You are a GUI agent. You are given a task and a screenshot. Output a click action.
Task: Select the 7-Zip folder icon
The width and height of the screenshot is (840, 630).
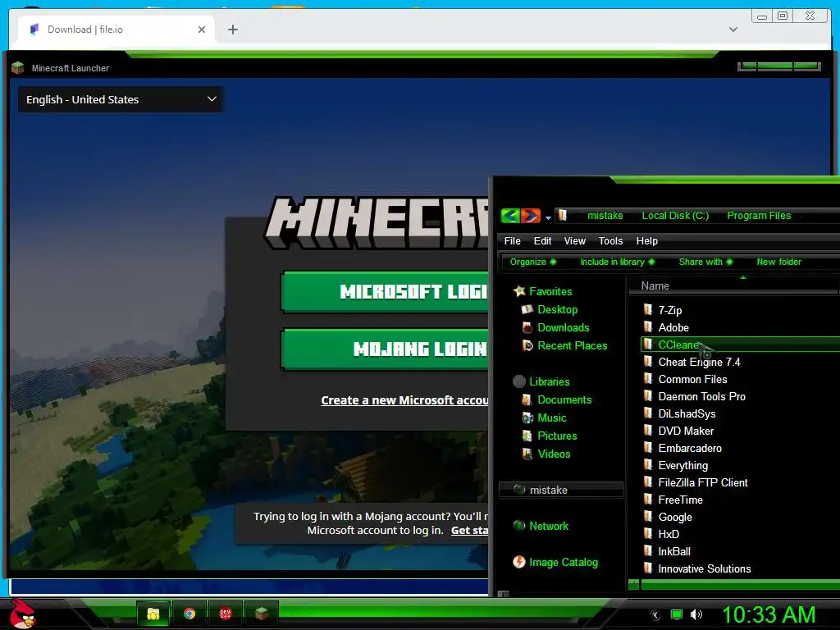pos(648,309)
